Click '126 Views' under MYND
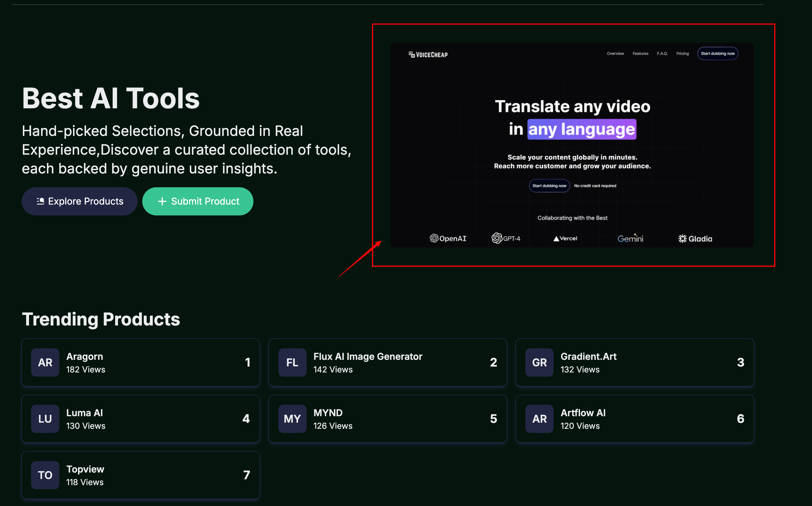The width and height of the screenshot is (812, 506). pos(333,426)
